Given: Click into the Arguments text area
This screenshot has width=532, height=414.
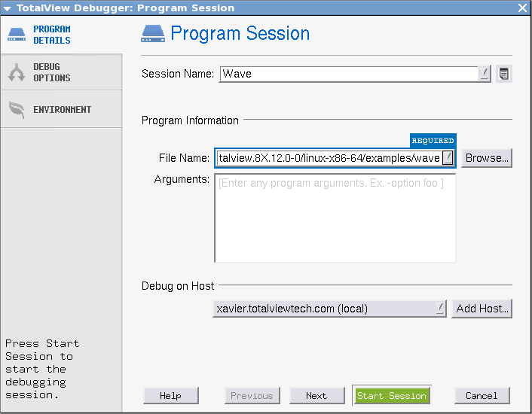Looking at the screenshot, I should [x=335, y=218].
